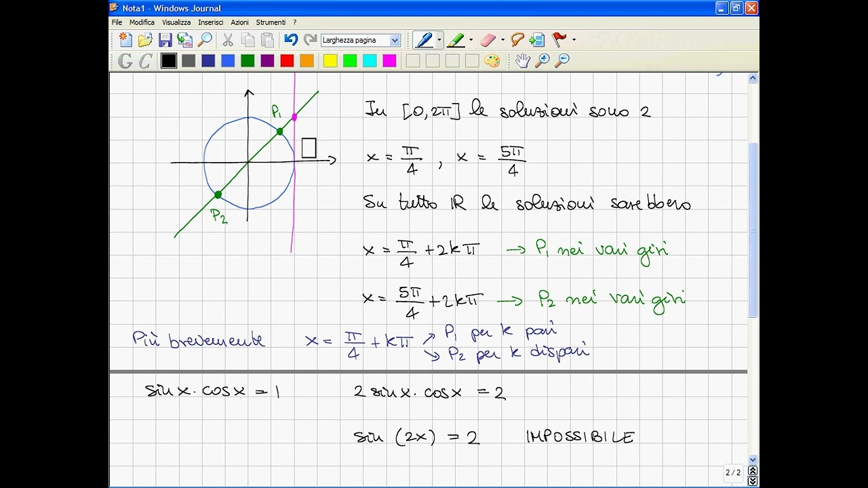
Task: Copy selection icon
Action: click(x=248, y=40)
